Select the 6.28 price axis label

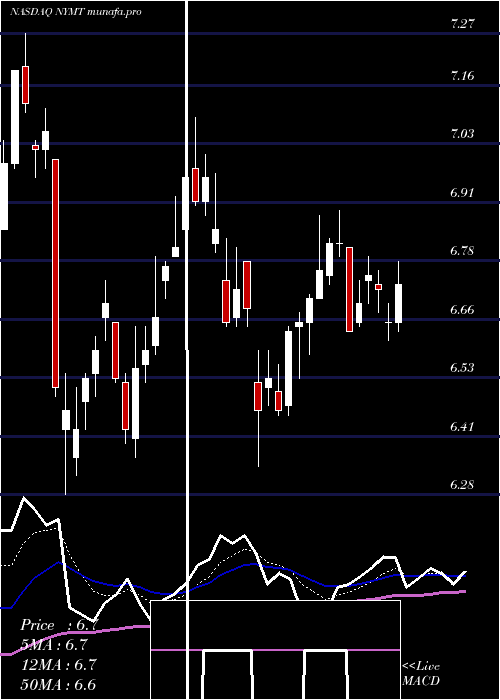point(462,484)
